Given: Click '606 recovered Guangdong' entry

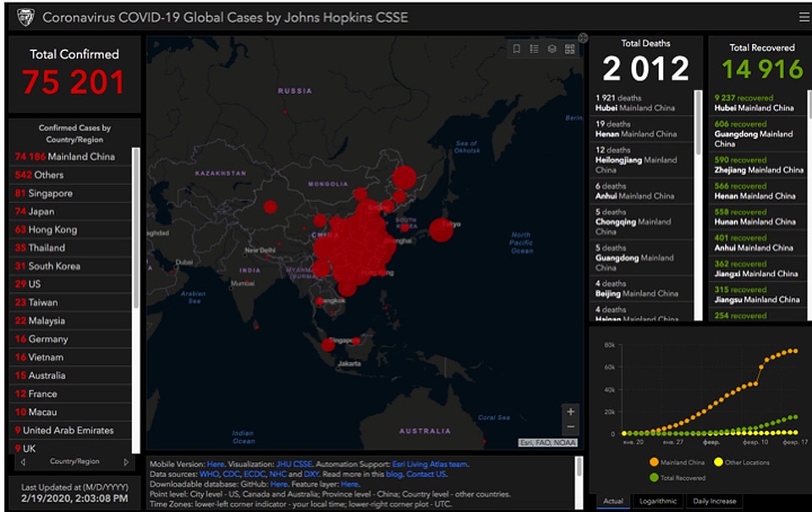Looking at the screenshot, I should click(x=758, y=134).
